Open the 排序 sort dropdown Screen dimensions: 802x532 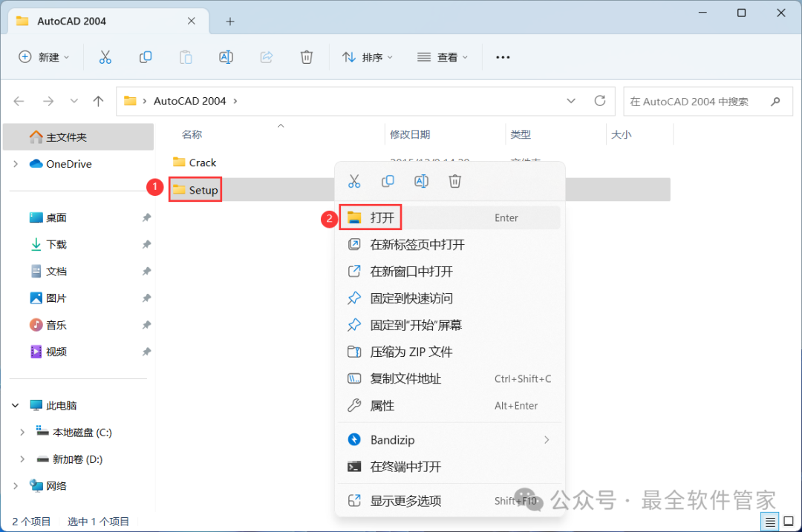tap(368, 57)
